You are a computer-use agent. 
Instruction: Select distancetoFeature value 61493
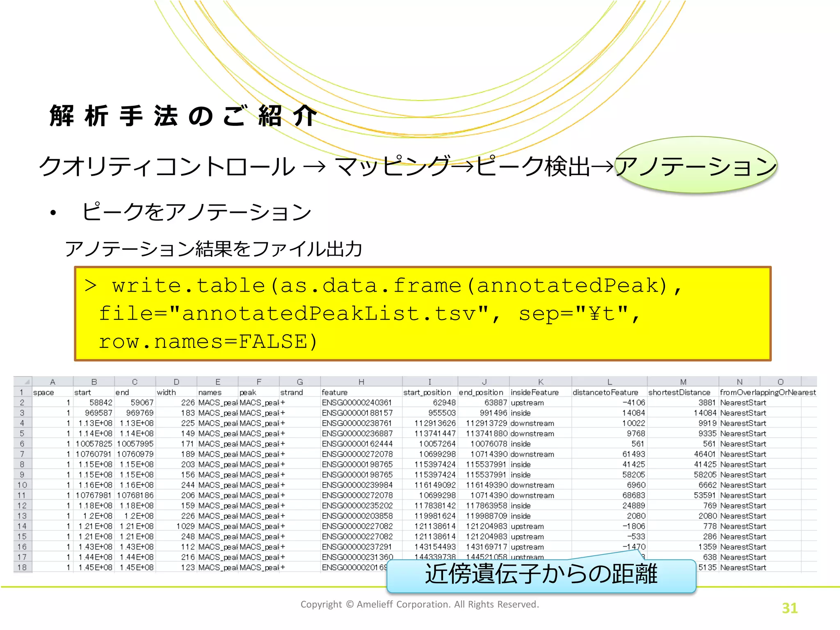(609, 454)
